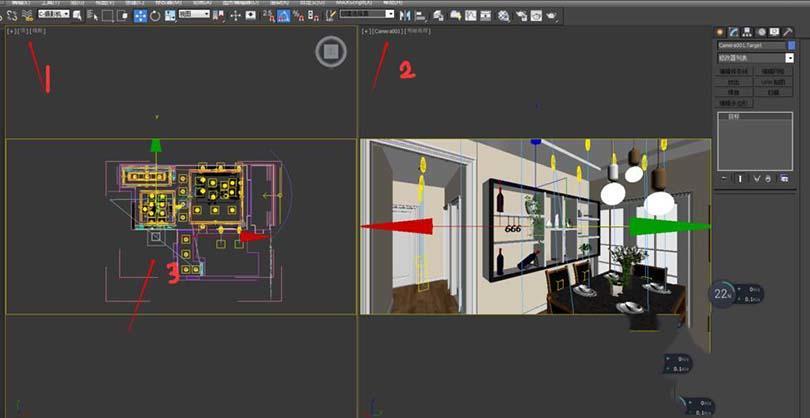Open the Schematic View
This screenshot has height=418, width=810.
pyautogui.click(x=485, y=16)
